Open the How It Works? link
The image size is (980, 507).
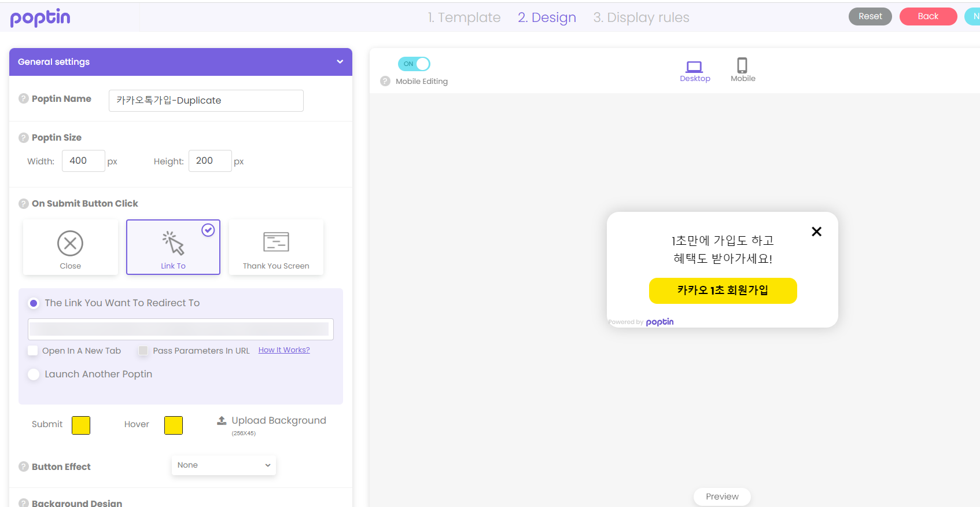284,350
